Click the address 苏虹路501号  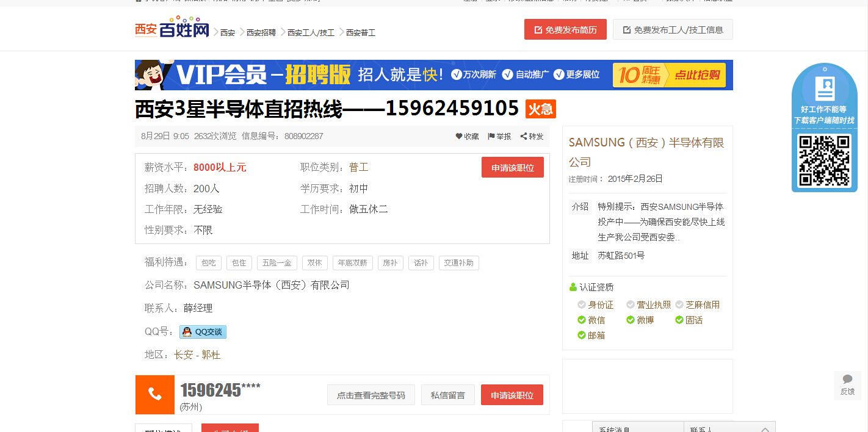[x=621, y=256]
